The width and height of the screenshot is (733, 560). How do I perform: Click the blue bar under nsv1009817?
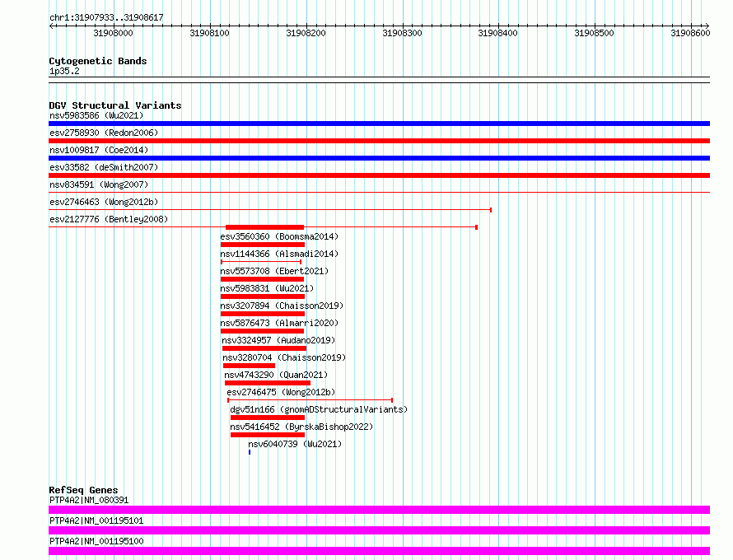tap(379, 158)
